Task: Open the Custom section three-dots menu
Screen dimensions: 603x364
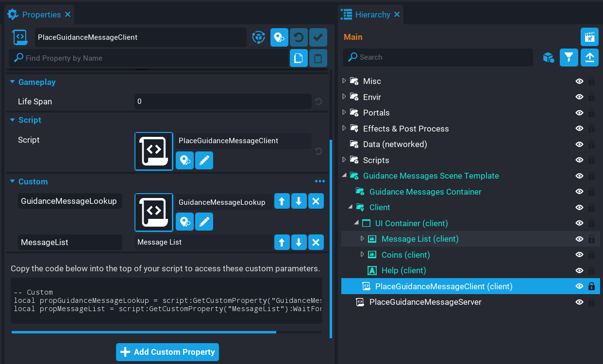Action: [x=319, y=182]
